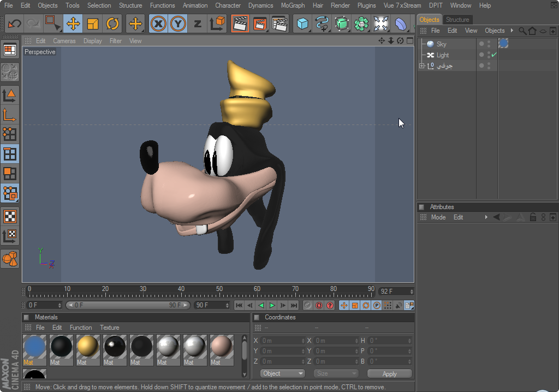The width and height of the screenshot is (559, 392).
Task: Toggle the Light object's green enable checkmark
Action: (494, 55)
